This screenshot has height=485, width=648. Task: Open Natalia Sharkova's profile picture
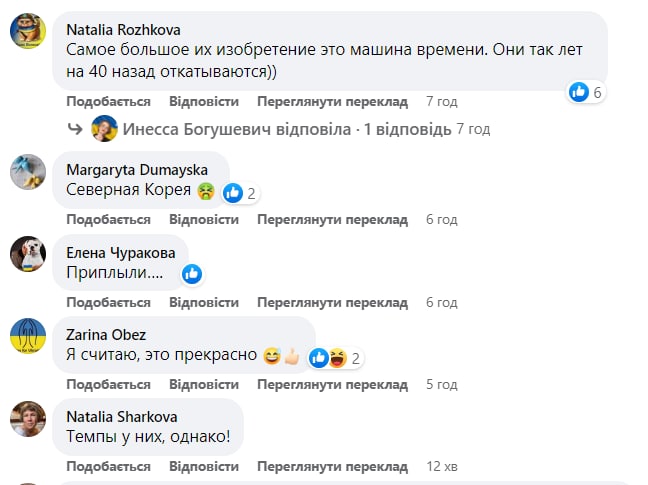click(26, 418)
